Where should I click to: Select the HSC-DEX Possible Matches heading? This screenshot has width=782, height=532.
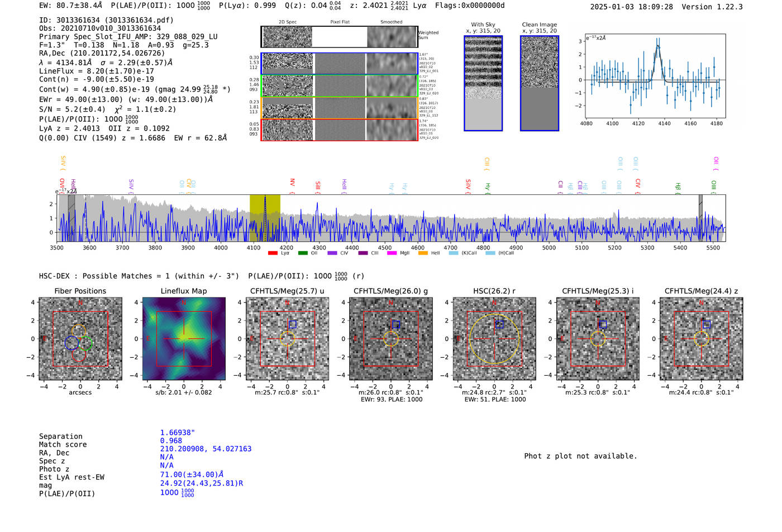point(139,276)
